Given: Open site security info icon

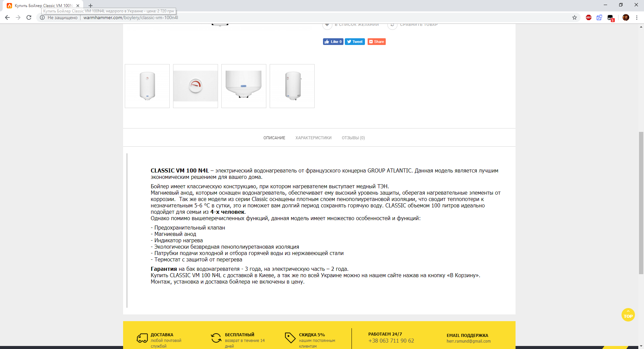Looking at the screenshot, I should click(42, 17).
